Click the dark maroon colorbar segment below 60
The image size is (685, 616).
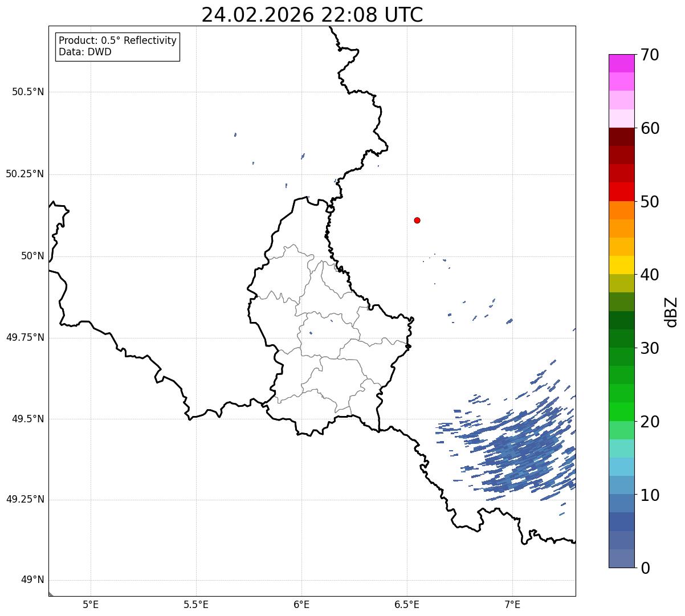[x=622, y=137]
